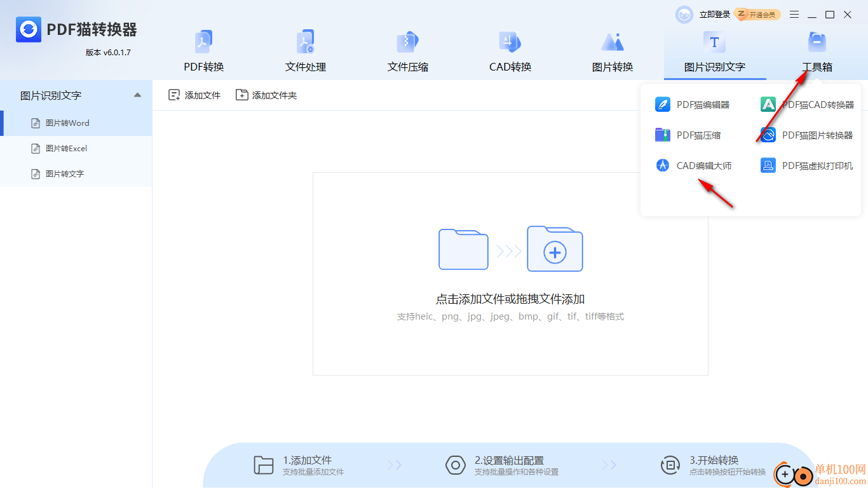Open the CAD转换 tab icon
Viewport: 868px width, 488px height.
click(x=510, y=42)
